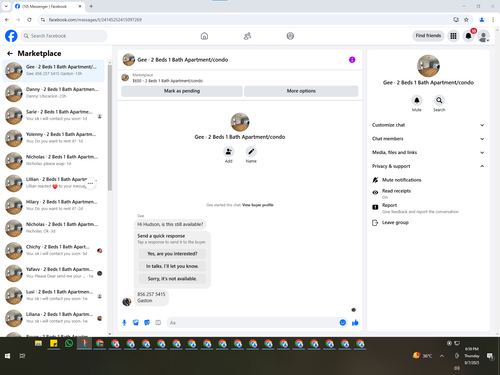The height and width of the screenshot is (375, 500).
Task: Edit the chat name pencil icon
Action: pos(251,152)
